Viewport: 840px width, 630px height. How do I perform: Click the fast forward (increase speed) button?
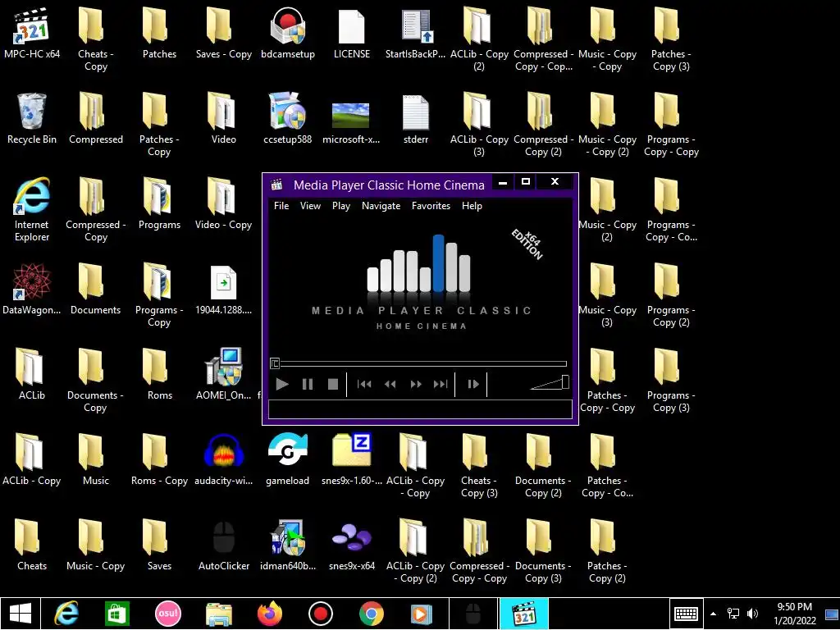(416, 384)
